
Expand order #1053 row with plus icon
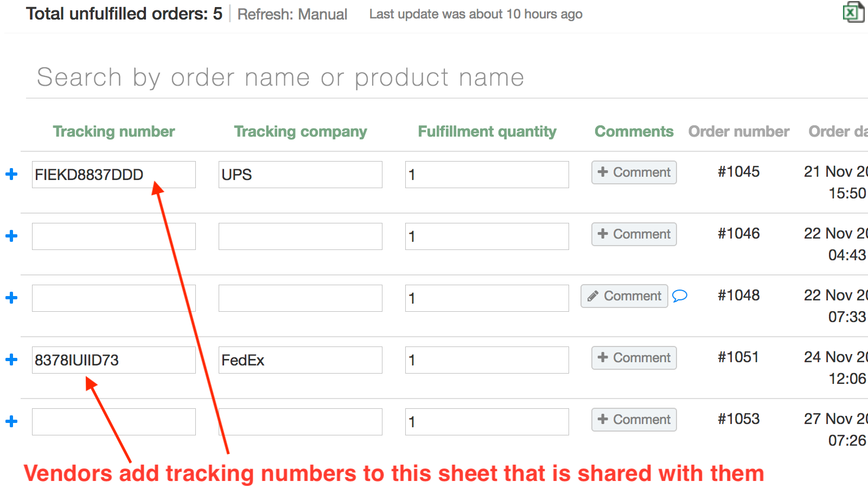11,421
